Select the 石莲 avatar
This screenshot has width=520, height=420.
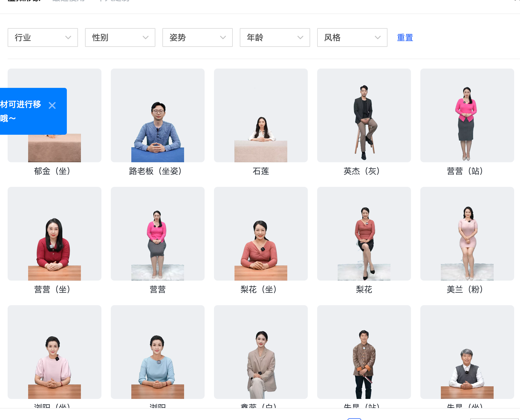(x=261, y=115)
